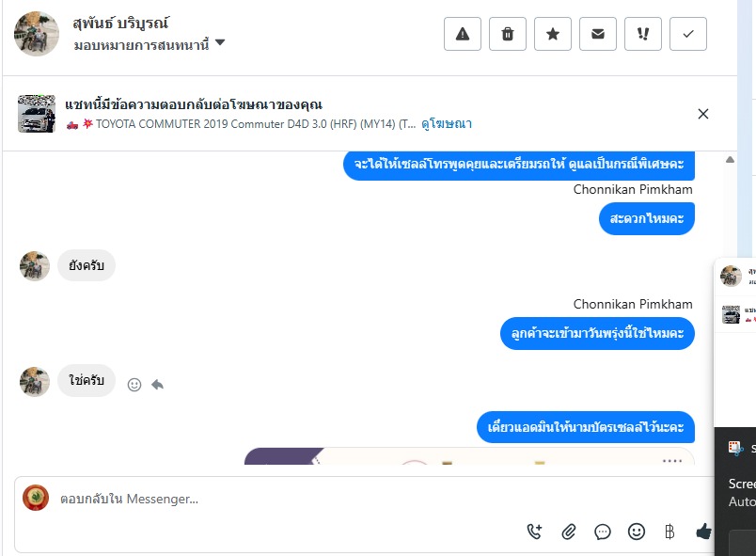Attach a file with paperclip icon
This screenshot has height=556, width=756.
pyautogui.click(x=569, y=532)
